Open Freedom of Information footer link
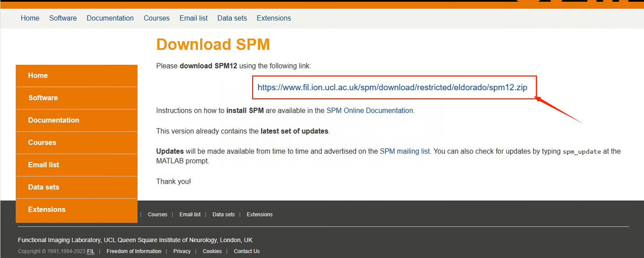This screenshot has height=258, width=644. pyautogui.click(x=134, y=251)
